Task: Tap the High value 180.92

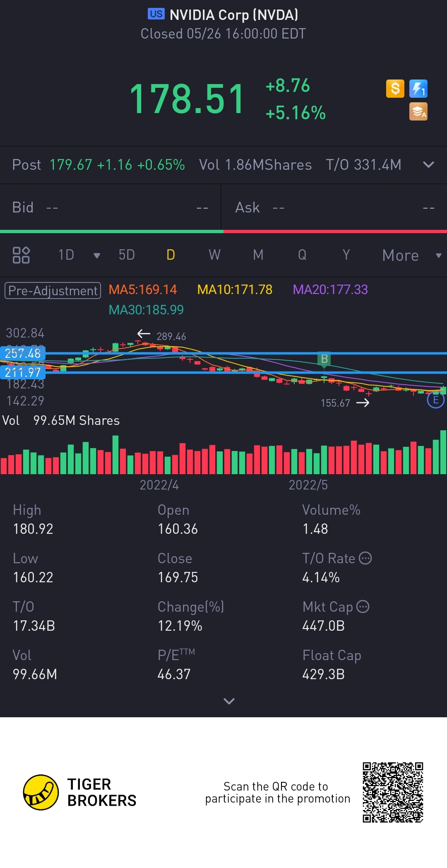Action: tap(33, 529)
